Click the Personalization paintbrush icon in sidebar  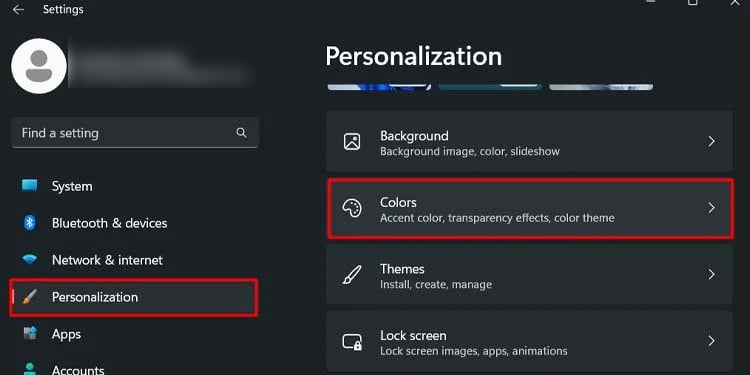pyautogui.click(x=30, y=297)
